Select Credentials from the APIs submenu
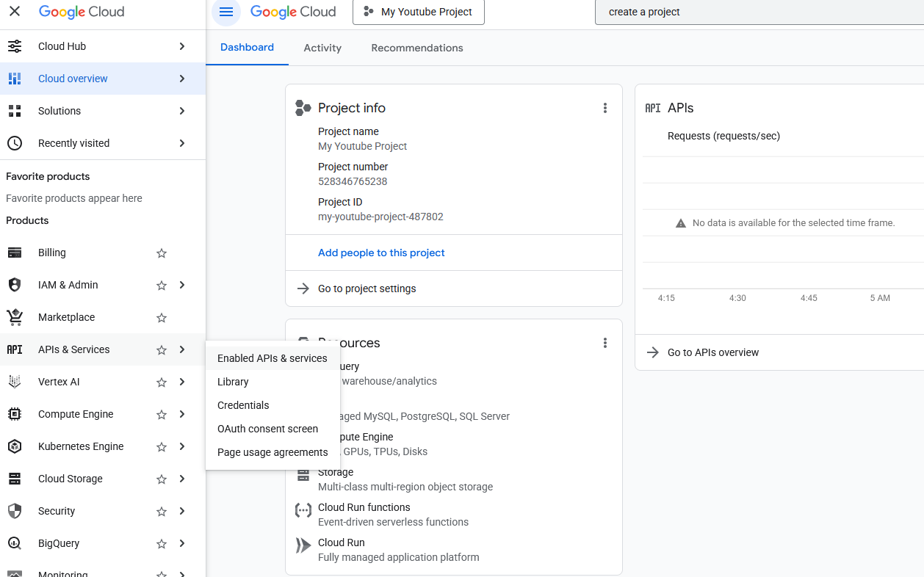 (243, 405)
